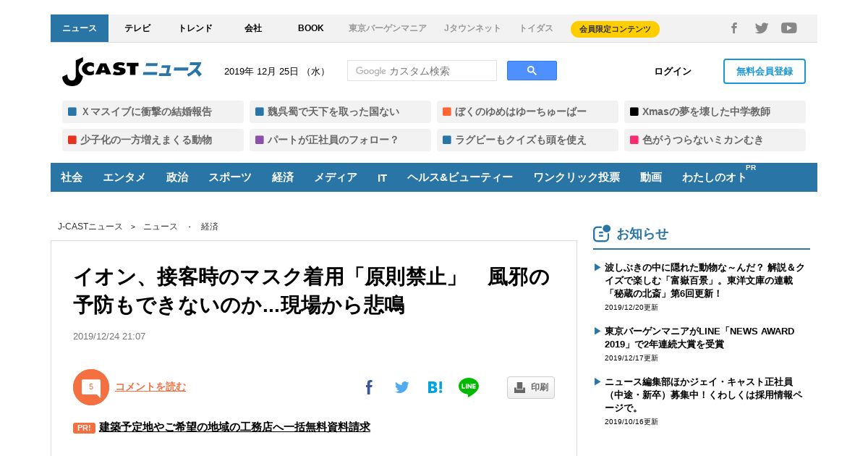Image resolution: width=868 pixels, height=456 pixels.
Task: Open パートが正社員のフォロー？ headline
Action: click(340, 140)
